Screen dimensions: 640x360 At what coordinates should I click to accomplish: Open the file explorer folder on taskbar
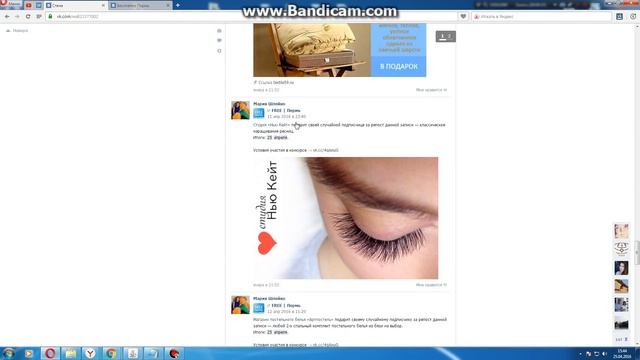pyautogui.click(x=70, y=353)
